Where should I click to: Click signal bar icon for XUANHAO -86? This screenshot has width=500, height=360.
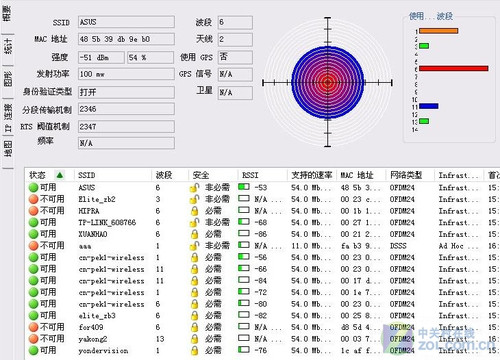[x=244, y=233]
